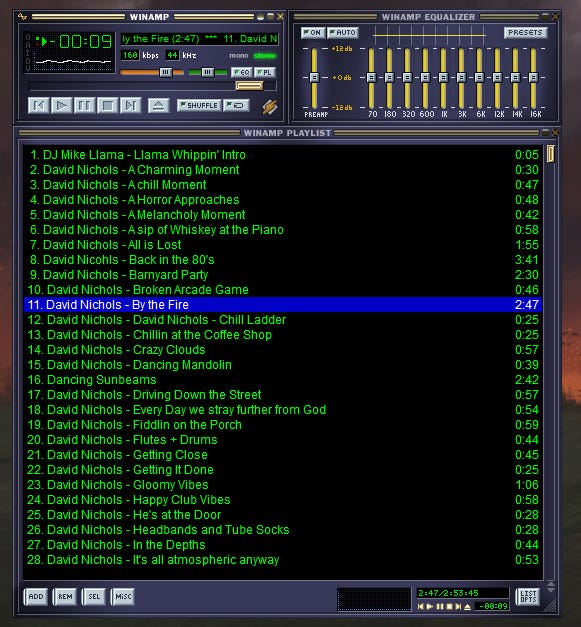This screenshot has height=627, width=581.
Task: Click the mini next button in playlist
Action: (x=458, y=607)
